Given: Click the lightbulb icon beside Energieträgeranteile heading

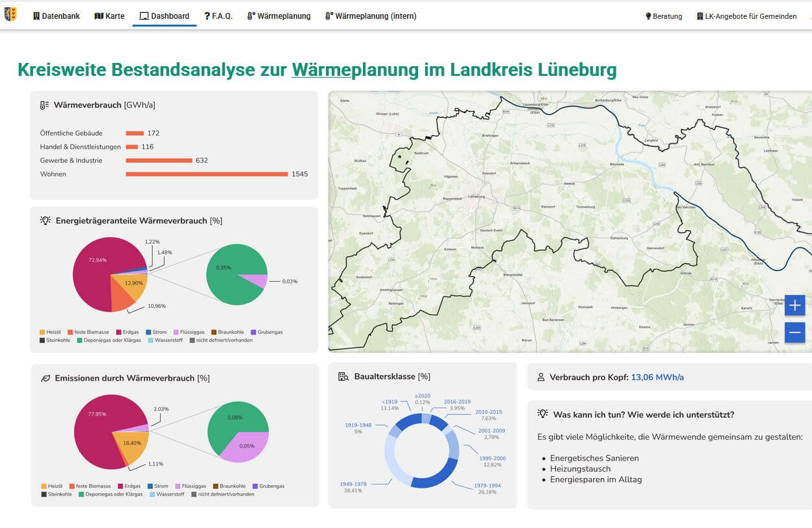Looking at the screenshot, I should point(45,221).
